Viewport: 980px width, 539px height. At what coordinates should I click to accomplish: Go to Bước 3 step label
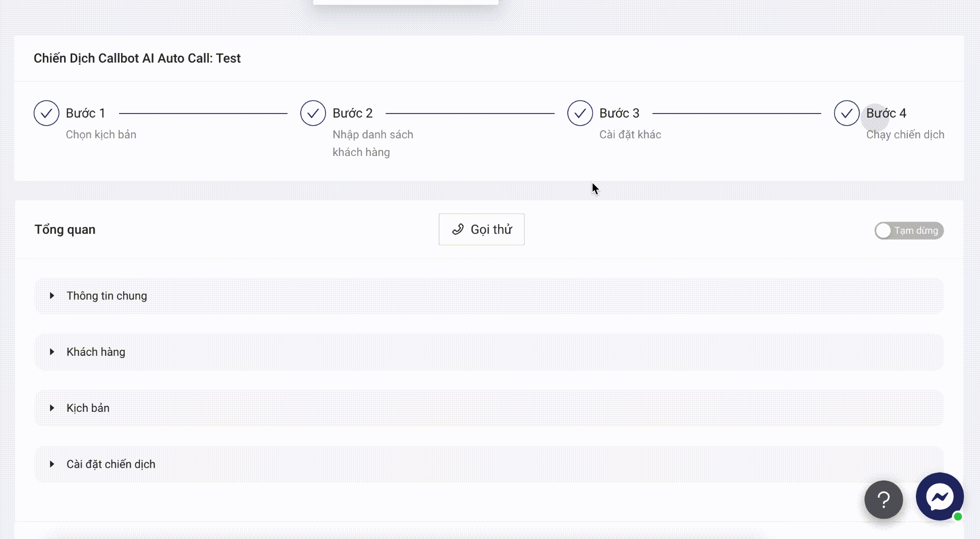(619, 113)
